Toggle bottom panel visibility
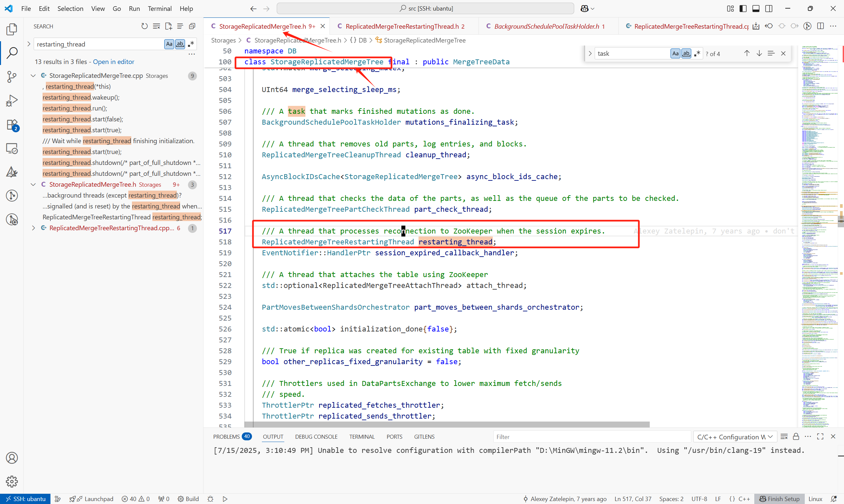Image resolution: width=844 pixels, height=504 pixels. (756, 9)
